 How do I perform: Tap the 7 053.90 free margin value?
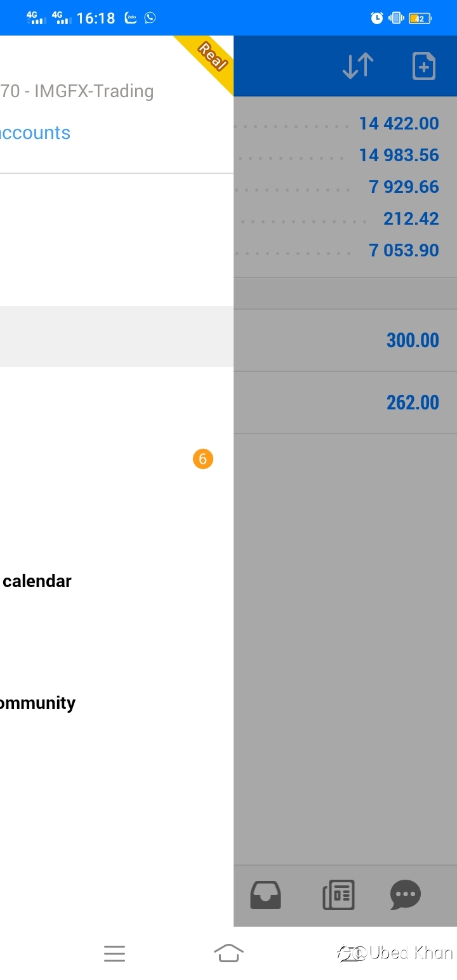pos(404,250)
